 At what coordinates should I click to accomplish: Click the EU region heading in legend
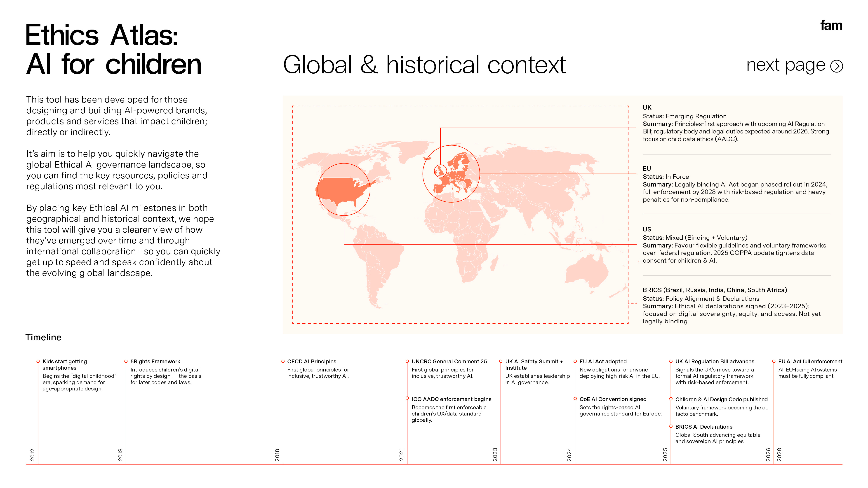coord(647,168)
